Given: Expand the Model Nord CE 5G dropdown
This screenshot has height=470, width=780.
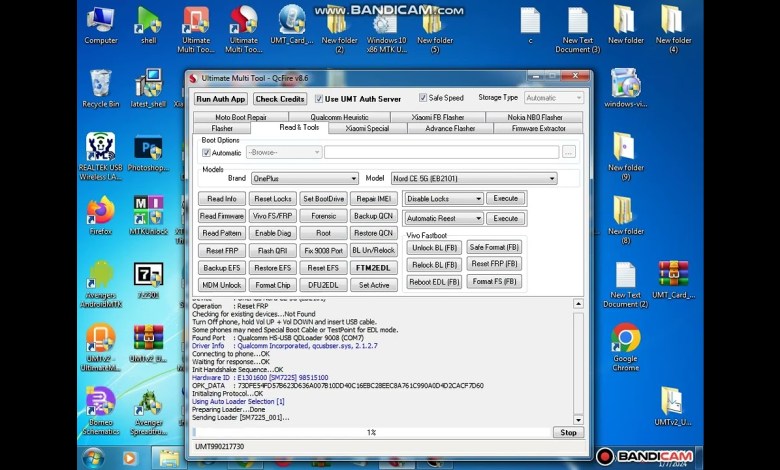Looking at the screenshot, I should point(474,178).
